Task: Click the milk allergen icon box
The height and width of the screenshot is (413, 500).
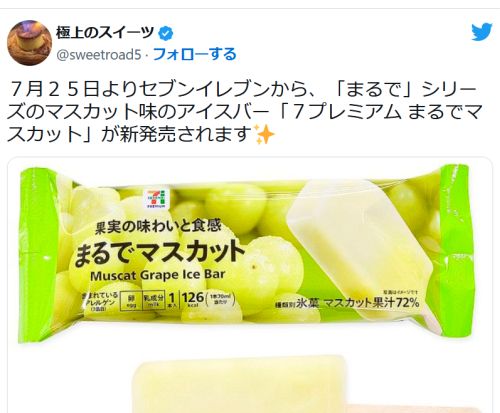Action: (x=154, y=299)
